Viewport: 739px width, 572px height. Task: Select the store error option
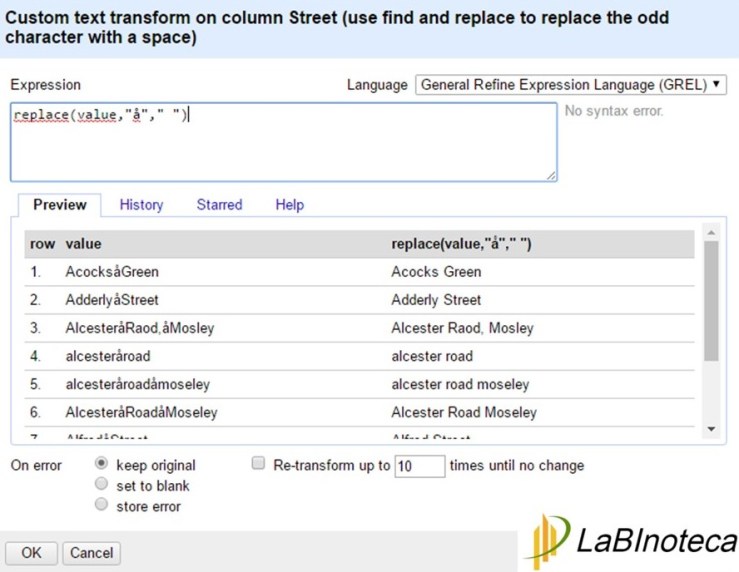[x=101, y=506]
